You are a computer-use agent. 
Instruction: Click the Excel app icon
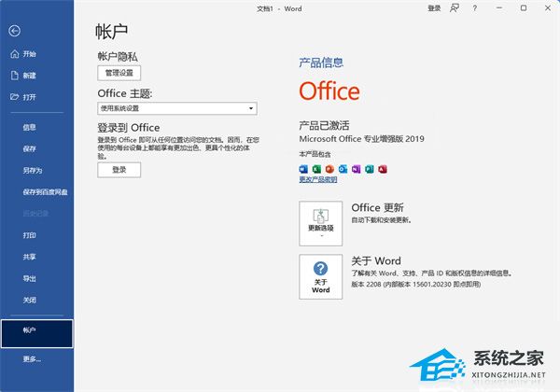[x=316, y=169]
